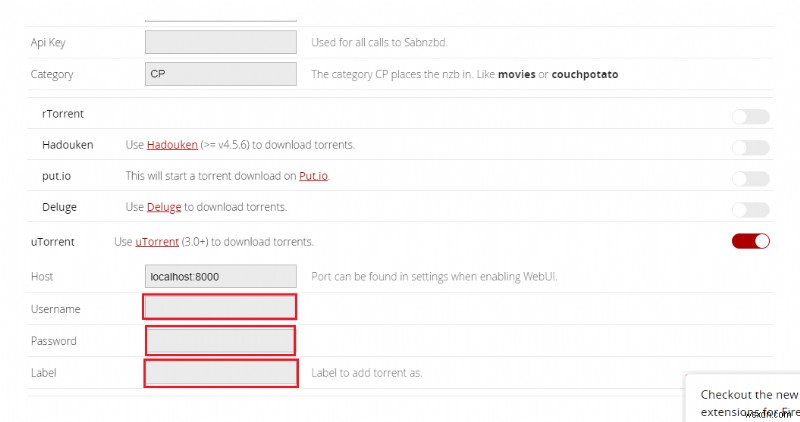
Task: Click the put.io row label
Action: 59,176
